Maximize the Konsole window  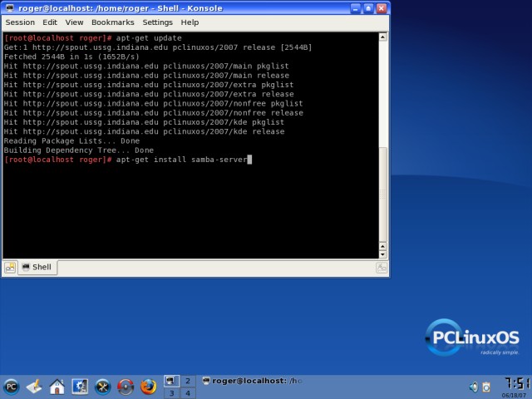368,8
